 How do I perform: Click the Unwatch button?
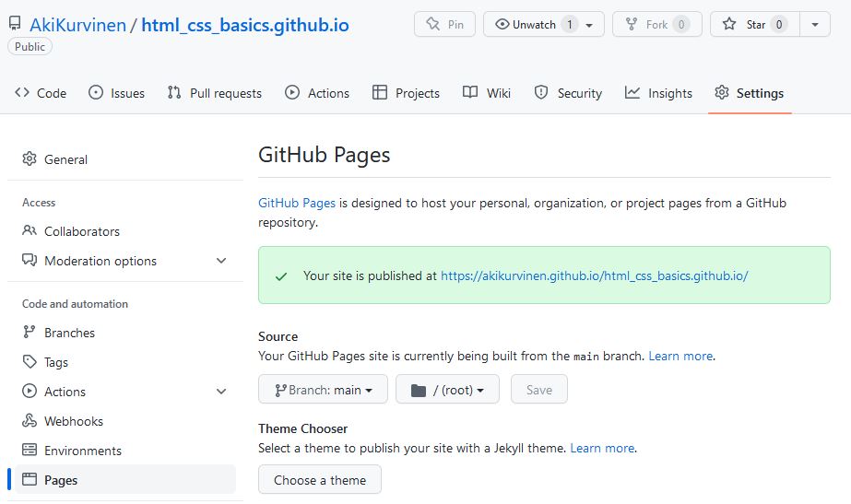click(x=543, y=24)
